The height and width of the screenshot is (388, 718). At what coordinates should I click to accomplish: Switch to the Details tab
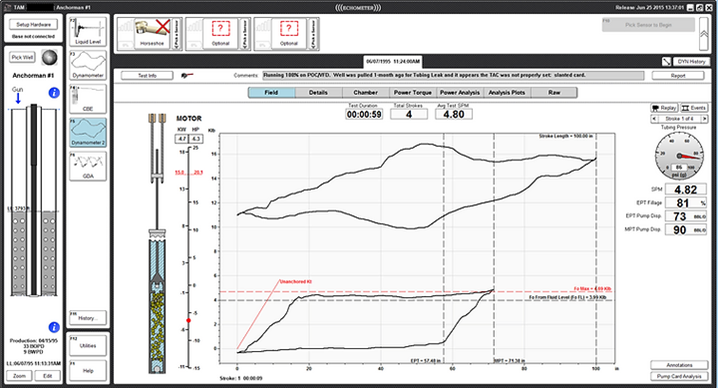[318, 93]
